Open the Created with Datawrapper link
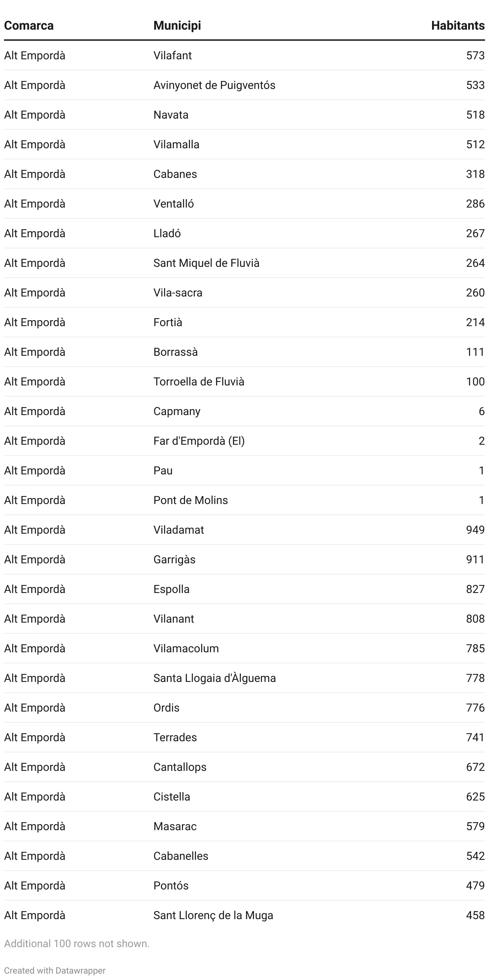Viewport: 489px width, 980px height. [x=55, y=970]
